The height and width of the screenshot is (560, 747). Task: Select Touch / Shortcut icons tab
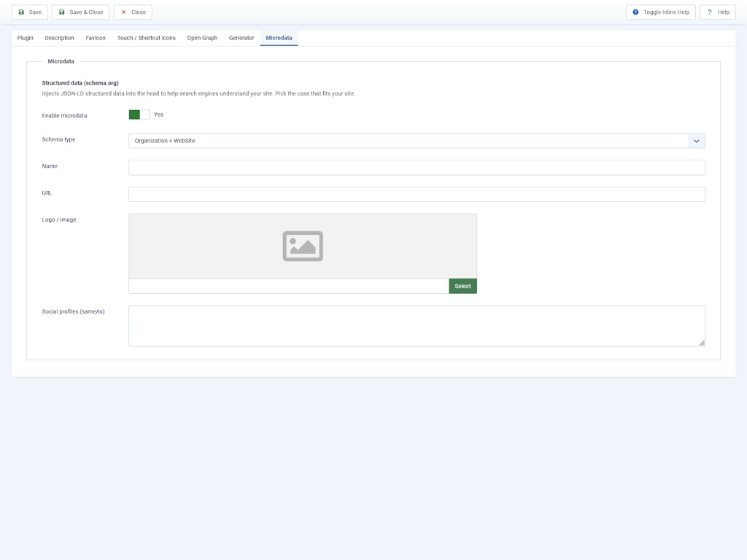(146, 38)
